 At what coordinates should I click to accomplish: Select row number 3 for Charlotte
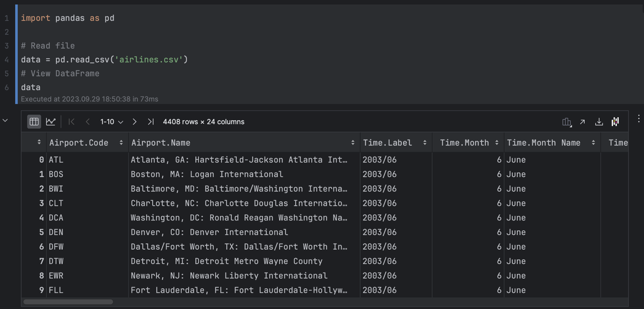pyautogui.click(x=41, y=203)
